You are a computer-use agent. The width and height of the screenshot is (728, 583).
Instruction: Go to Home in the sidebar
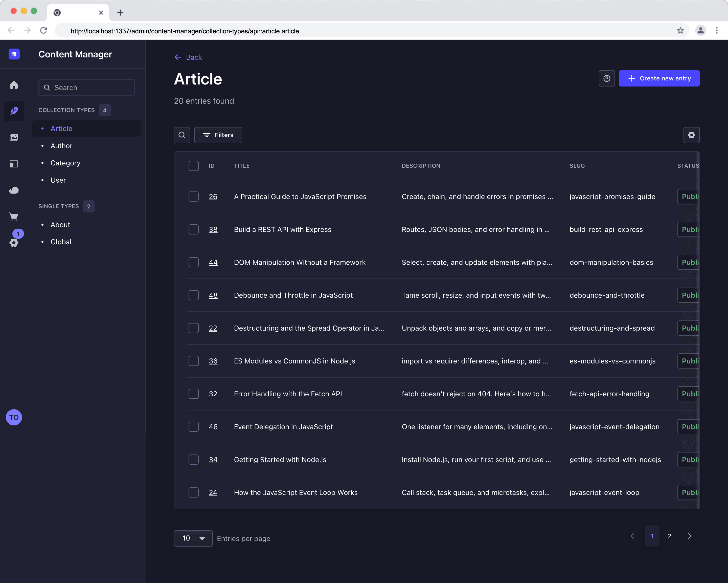point(14,85)
